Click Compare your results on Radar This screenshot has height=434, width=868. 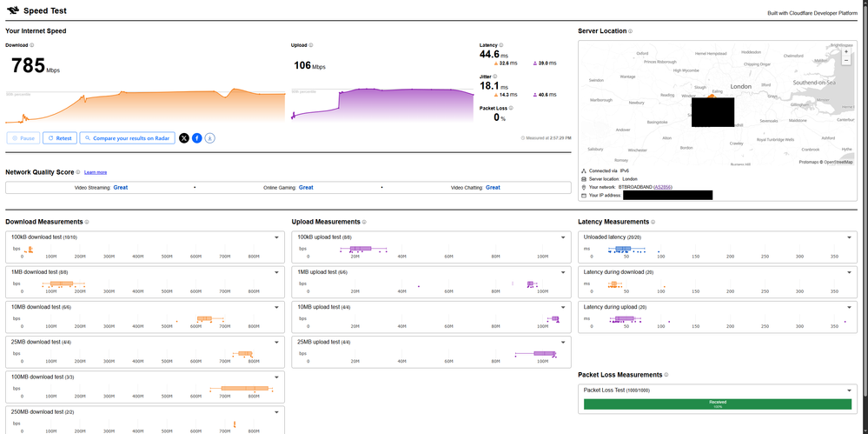pos(127,137)
